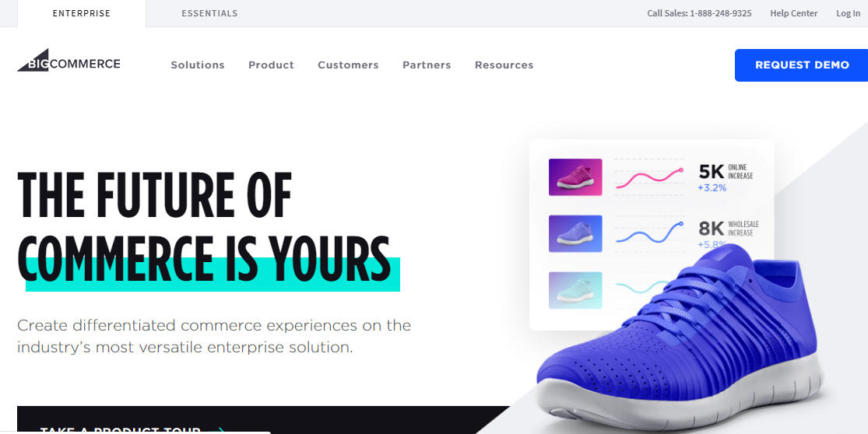Click the Request Demo button
The image size is (868, 434).
coord(802,65)
